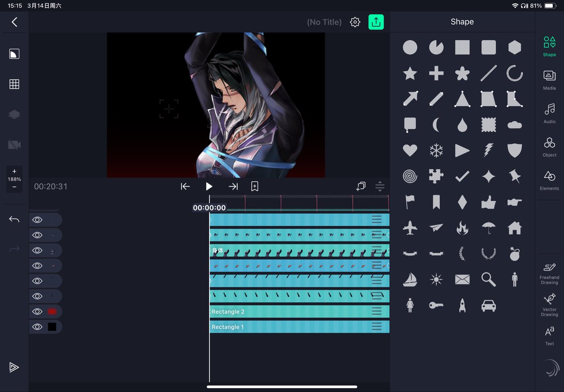The height and width of the screenshot is (392, 564).
Task: Zoom out with the minus below 188%
Action: coord(14,187)
